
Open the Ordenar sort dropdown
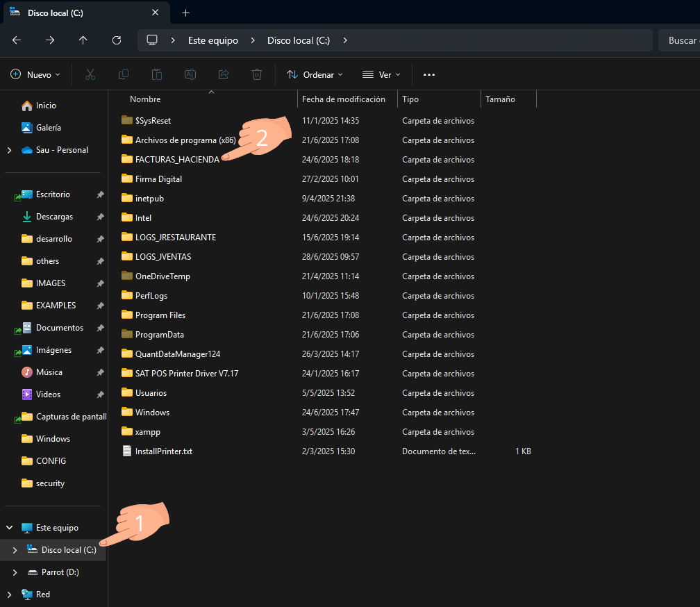[315, 74]
